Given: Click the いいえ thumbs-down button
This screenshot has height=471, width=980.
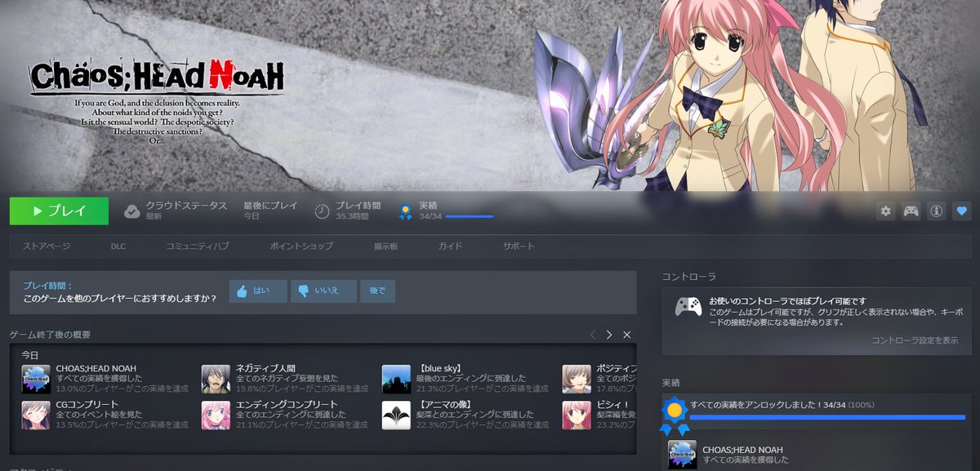Looking at the screenshot, I should pyautogui.click(x=323, y=291).
